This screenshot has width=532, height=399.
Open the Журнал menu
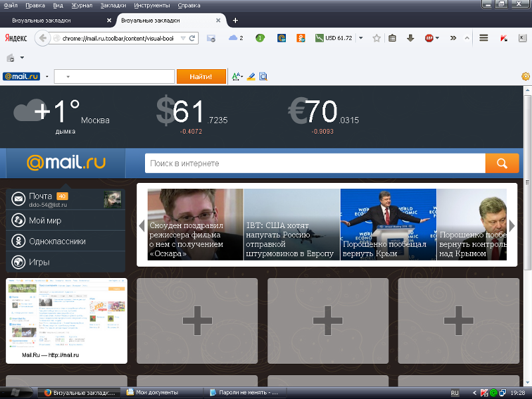tap(82, 5)
